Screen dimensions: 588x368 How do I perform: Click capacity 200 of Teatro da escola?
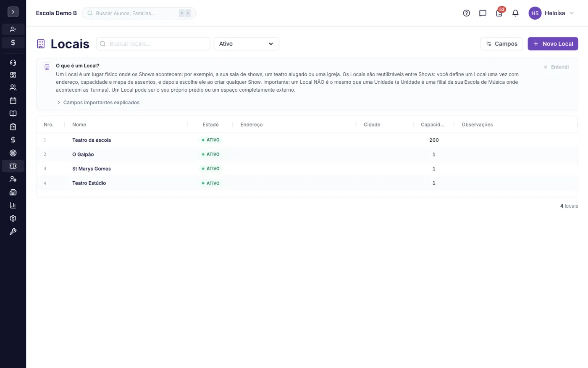(x=434, y=140)
